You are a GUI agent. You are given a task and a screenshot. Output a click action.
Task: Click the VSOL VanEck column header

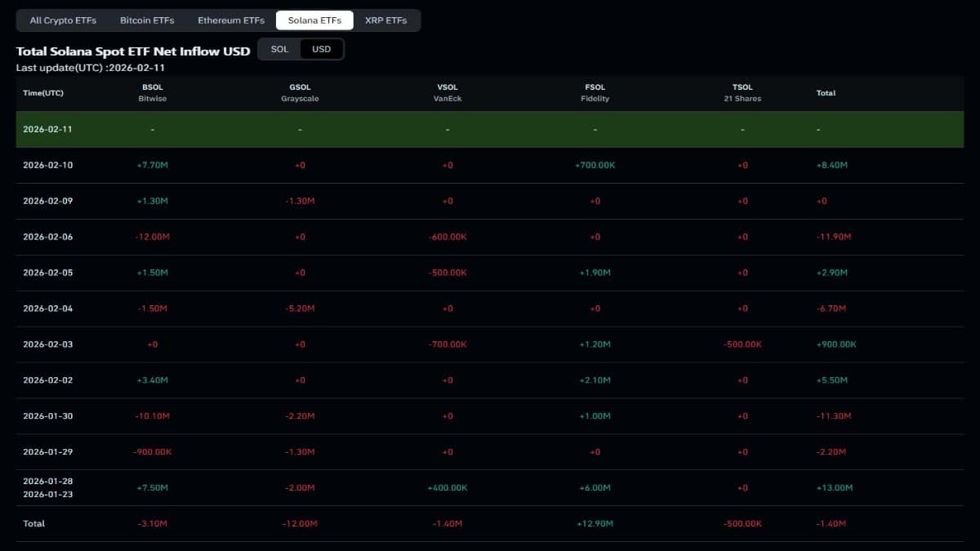448,93
